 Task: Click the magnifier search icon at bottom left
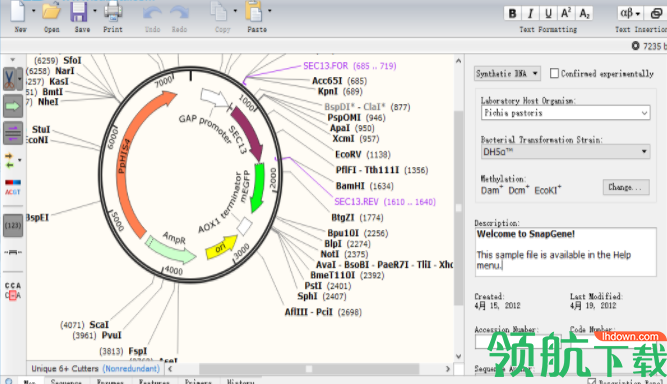(8, 381)
